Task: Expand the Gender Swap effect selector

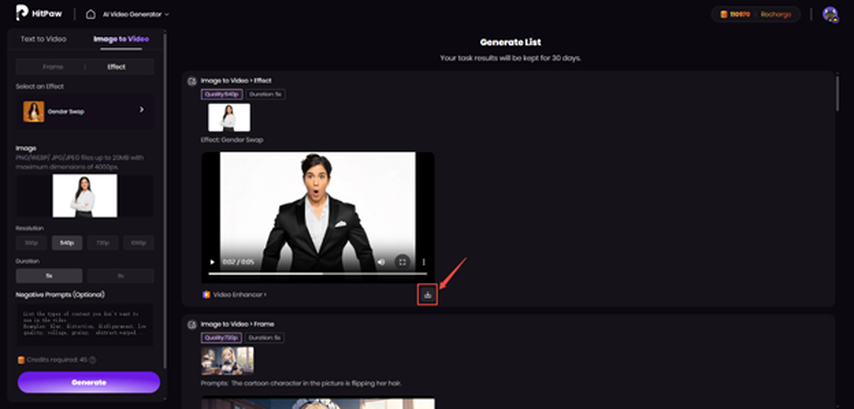Action: coord(141,111)
